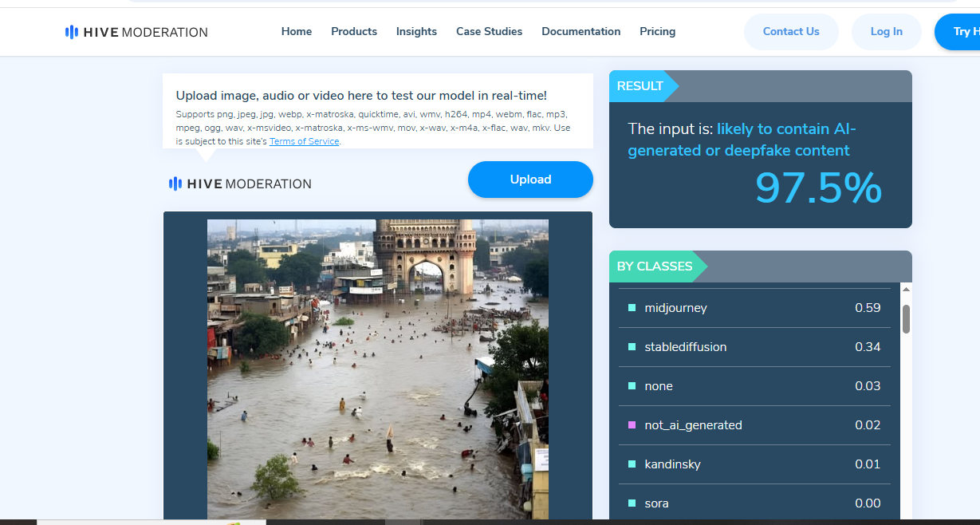The width and height of the screenshot is (980, 525).
Task: Click the BY CLASSES panel header tag
Action: pos(658,266)
